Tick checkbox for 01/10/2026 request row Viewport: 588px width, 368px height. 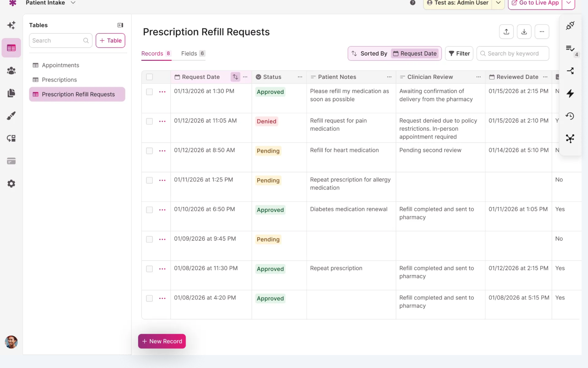(x=149, y=210)
